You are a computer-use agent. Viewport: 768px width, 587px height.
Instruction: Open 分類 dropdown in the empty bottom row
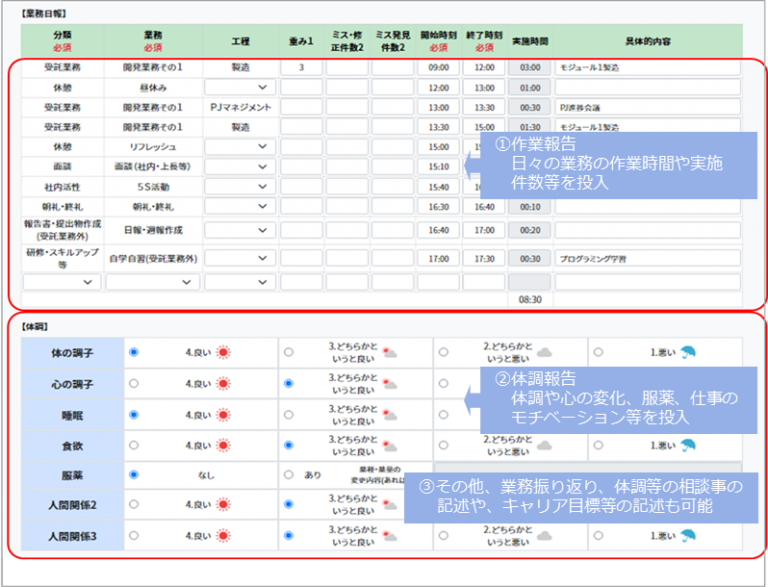click(x=62, y=282)
